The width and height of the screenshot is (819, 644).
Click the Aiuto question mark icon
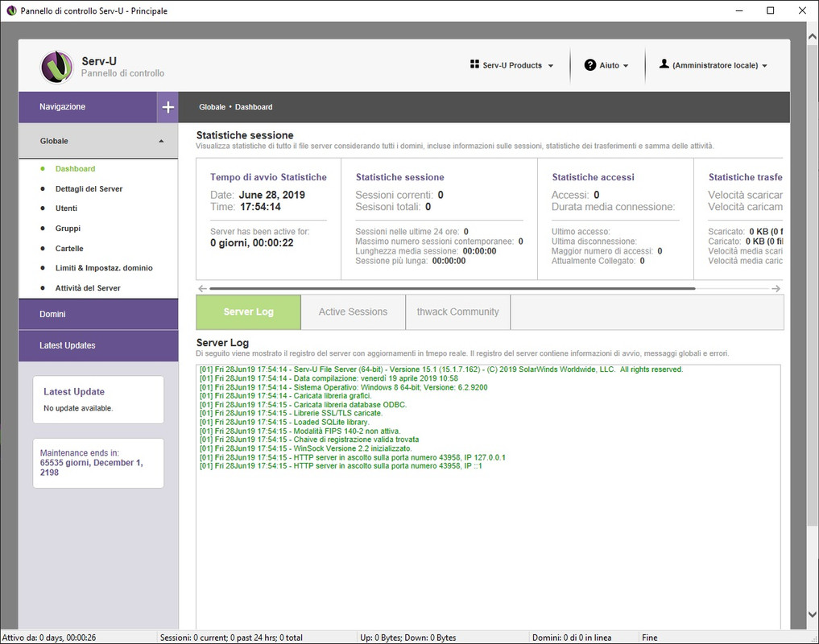(x=590, y=65)
